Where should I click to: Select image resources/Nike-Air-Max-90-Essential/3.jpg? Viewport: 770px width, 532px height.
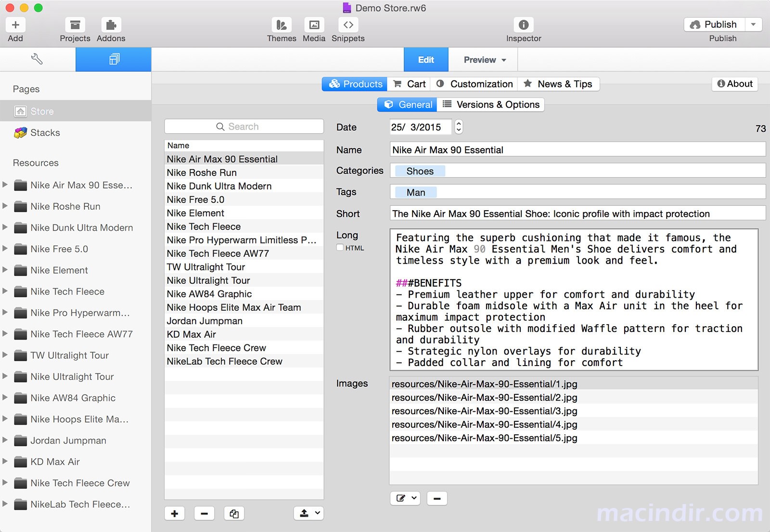pos(574,411)
